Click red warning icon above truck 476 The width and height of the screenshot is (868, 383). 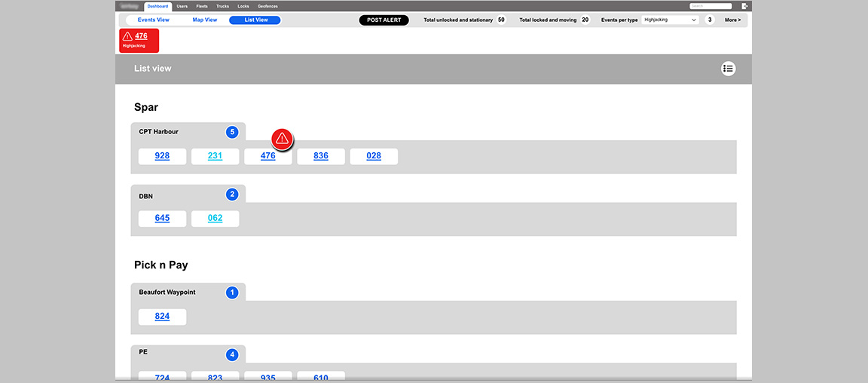(x=282, y=139)
